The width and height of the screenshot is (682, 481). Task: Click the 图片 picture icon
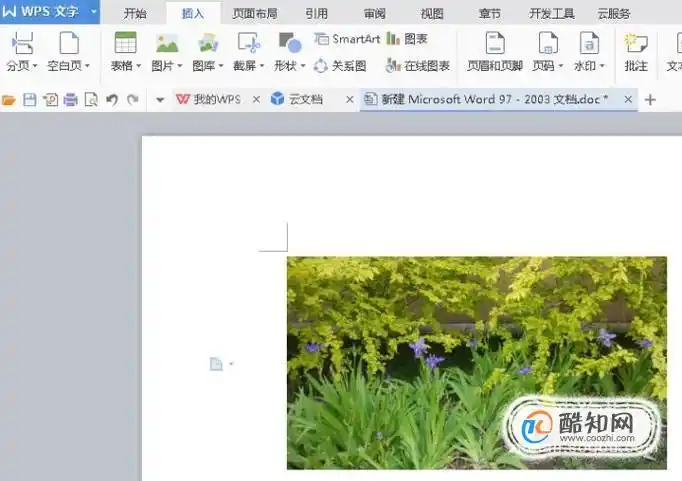tap(166, 43)
